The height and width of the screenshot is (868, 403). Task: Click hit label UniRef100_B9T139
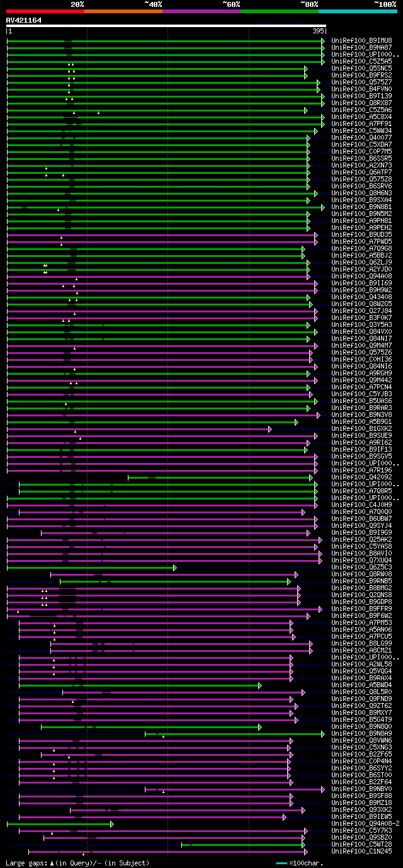(361, 96)
